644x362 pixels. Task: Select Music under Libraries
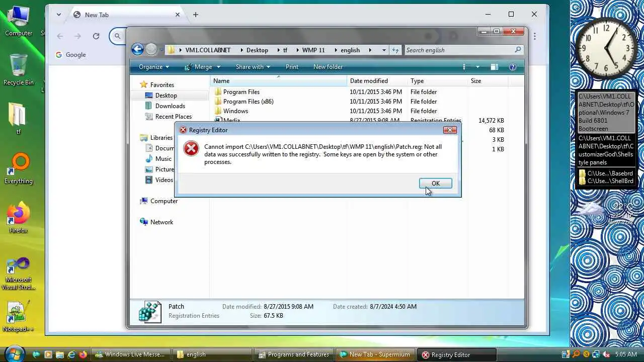[x=163, y=159]
